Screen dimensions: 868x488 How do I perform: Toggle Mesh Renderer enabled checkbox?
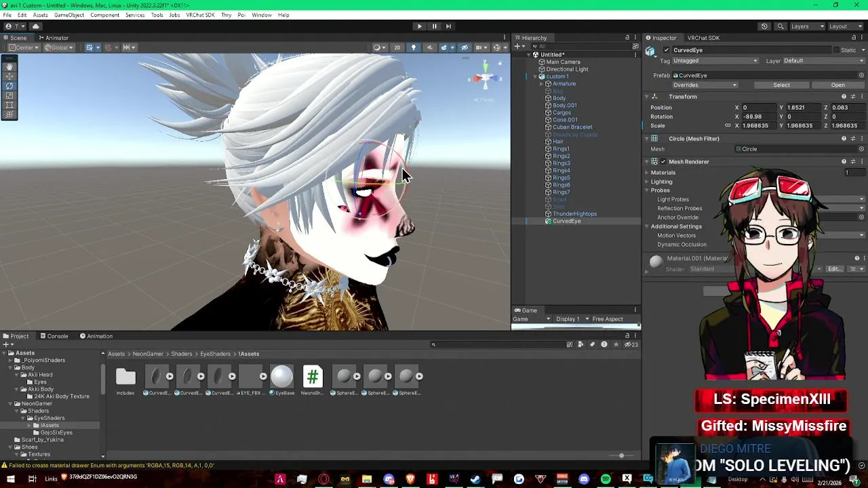(x=663, y=162)
